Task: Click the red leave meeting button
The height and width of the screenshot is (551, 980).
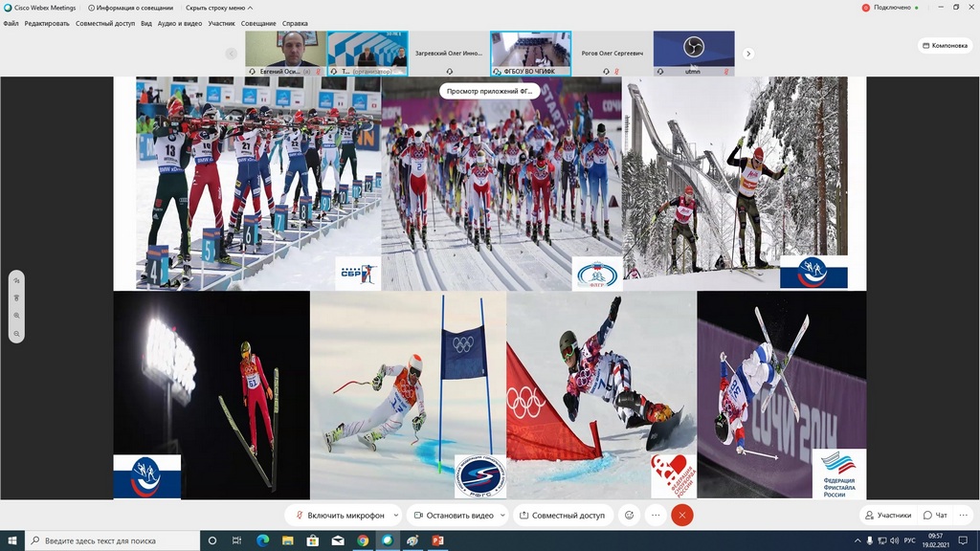Action: tap(681, 515)
